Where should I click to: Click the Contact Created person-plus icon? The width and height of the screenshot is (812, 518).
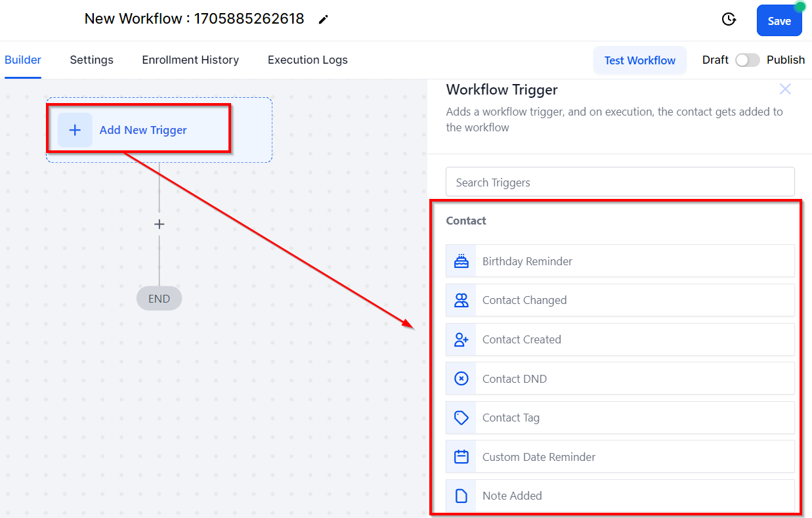[x=461, y=339]
